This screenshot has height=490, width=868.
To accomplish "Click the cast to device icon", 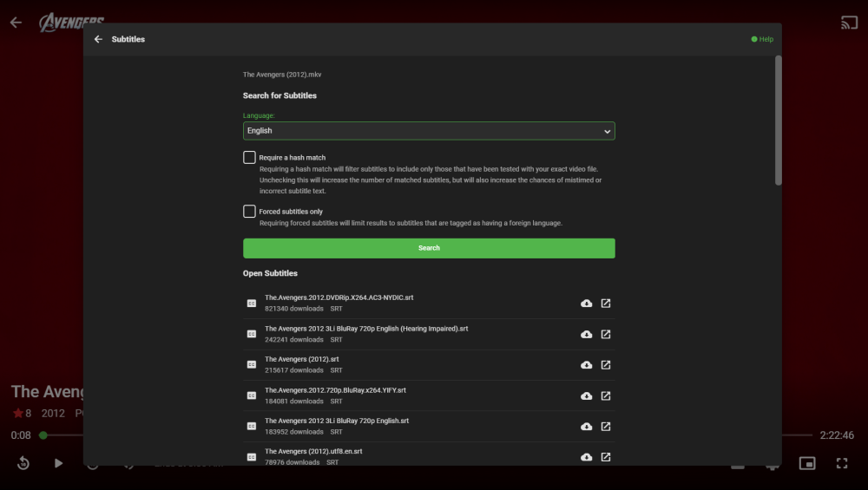I will pyautogui.click(x=849, y=23).
